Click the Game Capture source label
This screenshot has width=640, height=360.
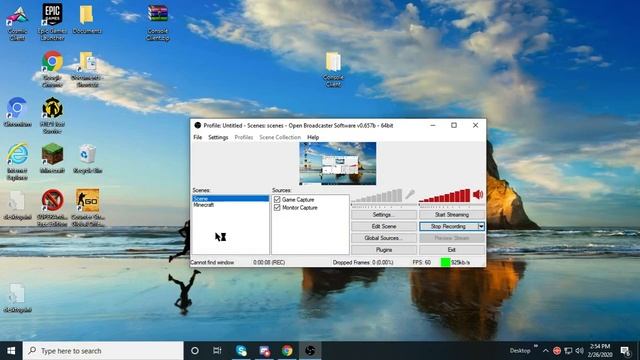(x=298, y=200)
